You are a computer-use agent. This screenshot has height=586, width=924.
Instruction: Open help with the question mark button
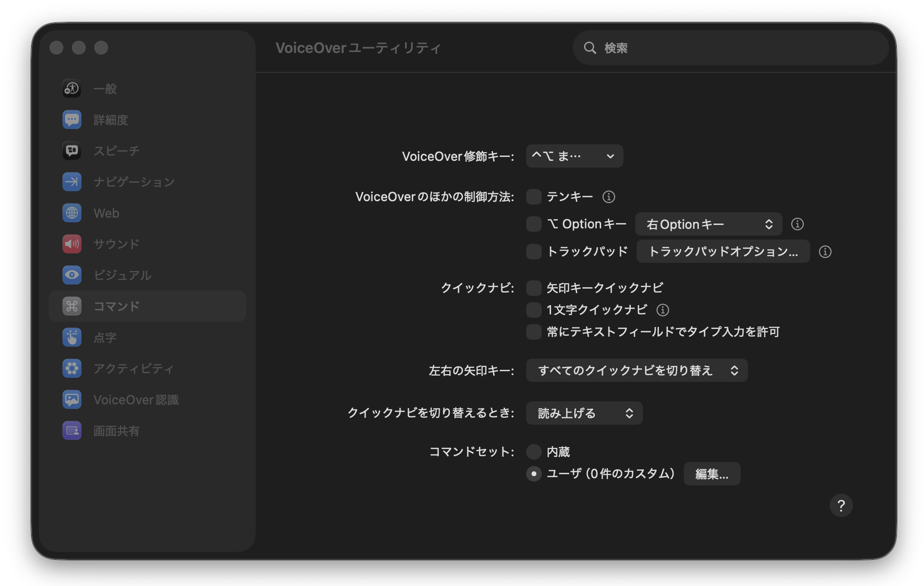click(841, 506)
